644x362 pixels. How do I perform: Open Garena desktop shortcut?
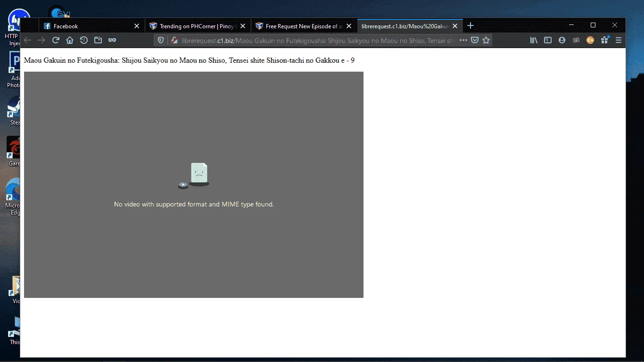pos(14,152)
